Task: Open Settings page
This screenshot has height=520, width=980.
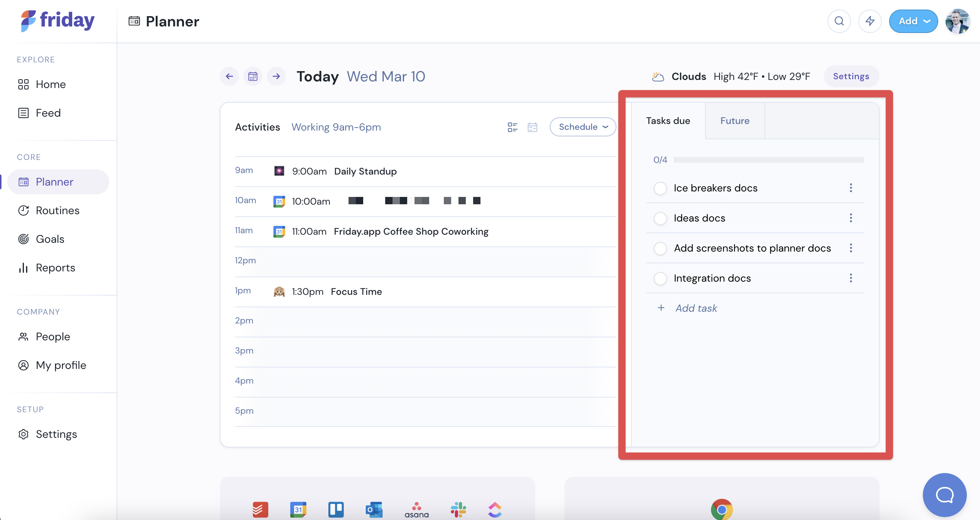Action: point(56,434)
